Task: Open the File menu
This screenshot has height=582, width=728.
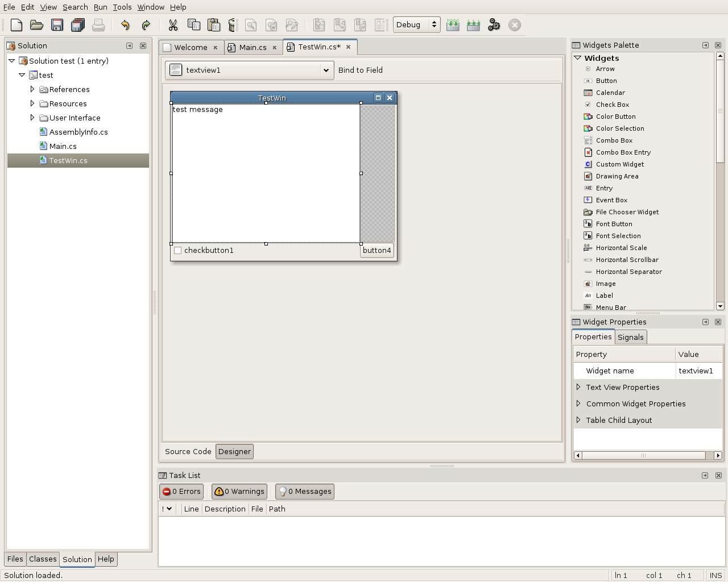Action: click(9, 7)
